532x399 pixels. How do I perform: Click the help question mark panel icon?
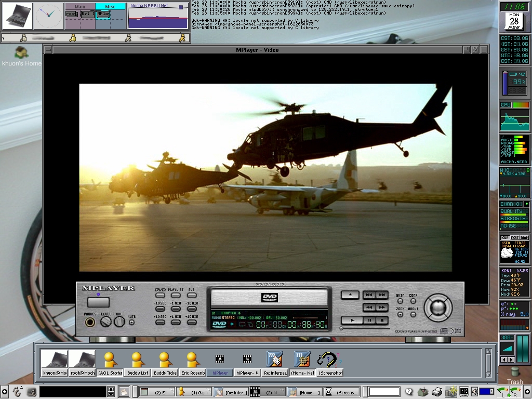pyautogui.click(x=409, y=392)
